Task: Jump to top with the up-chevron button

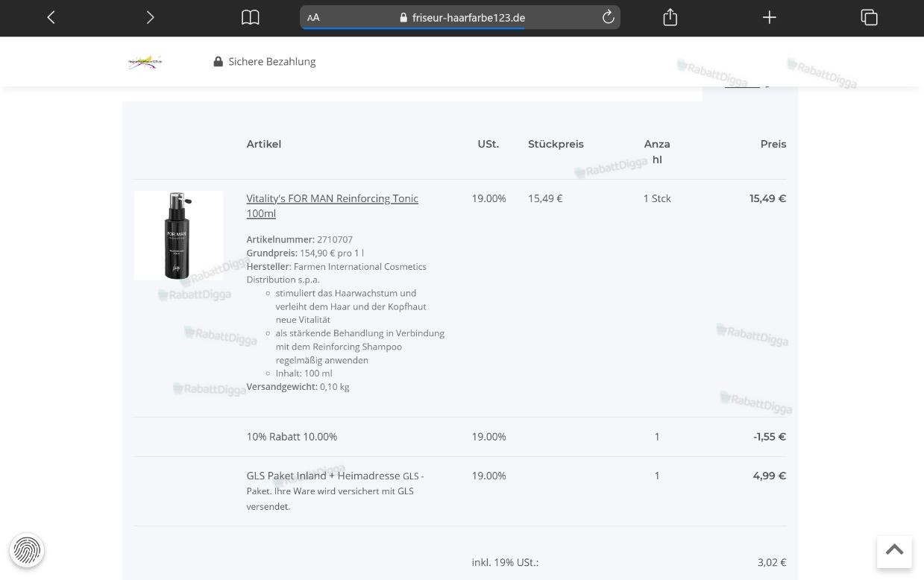Action: pyautogui.click(x=894, y=552)
